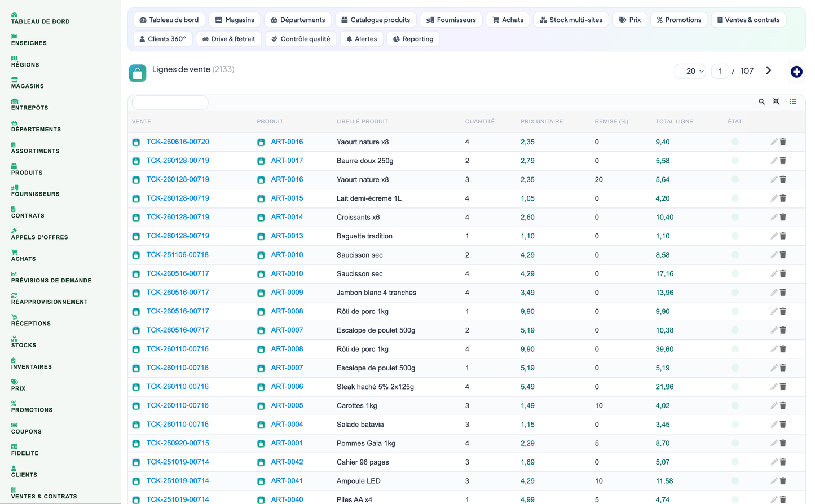This screenshot has width=815, height=504.
Task: Delete the Beurre doux 250g line
Action: (x=783, y=161)
